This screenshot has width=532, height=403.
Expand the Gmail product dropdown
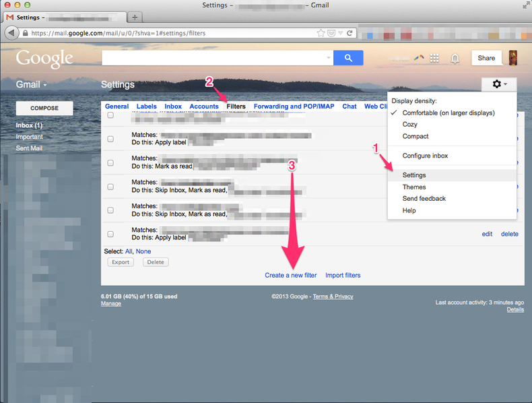31,84
